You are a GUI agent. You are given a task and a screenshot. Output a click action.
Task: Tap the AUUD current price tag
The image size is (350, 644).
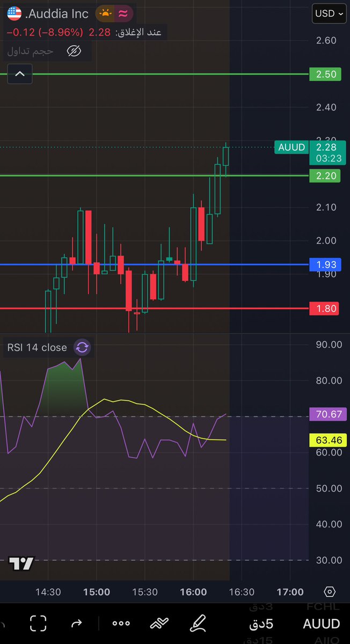[x=291, y=147]
